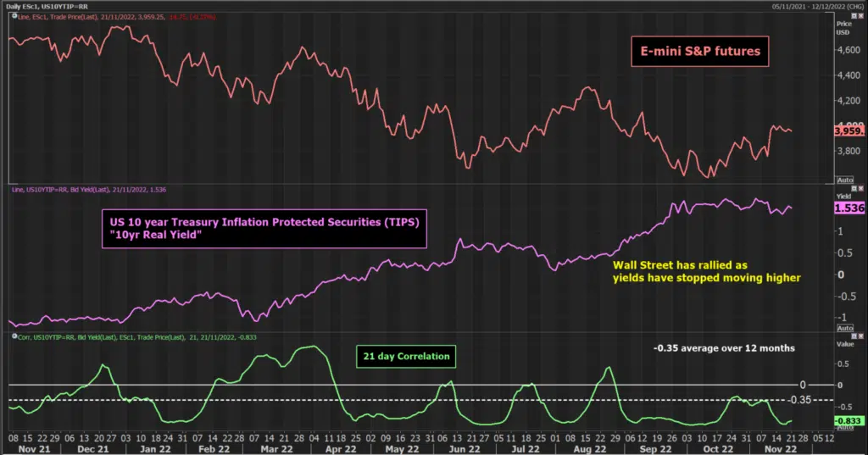
Task: Click the pink 1.536 yield value tag
Action: pyautogui.click(x=849, y=208)
